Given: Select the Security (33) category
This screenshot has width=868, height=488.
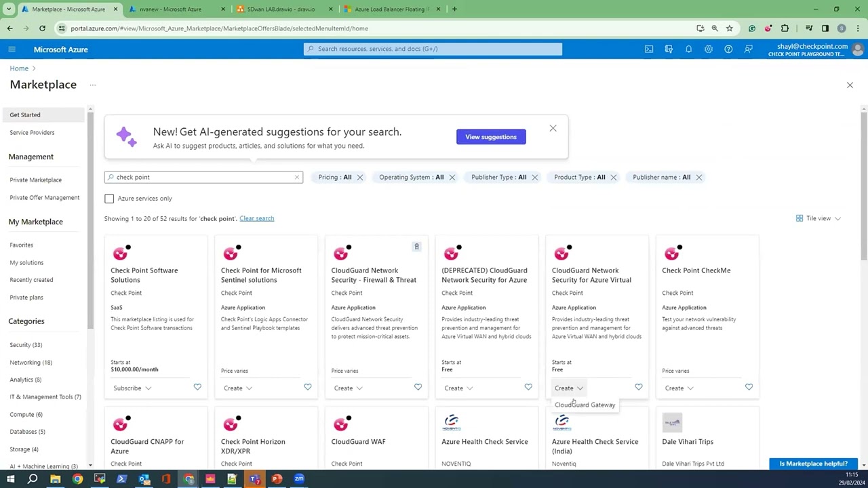Looking at the screenshot, I should pos(26,345).
